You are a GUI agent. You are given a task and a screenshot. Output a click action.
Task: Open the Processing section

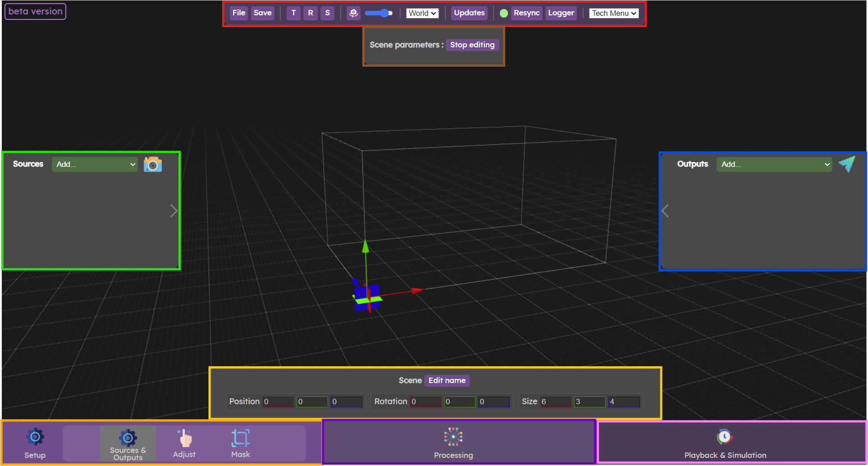point(453,443)
